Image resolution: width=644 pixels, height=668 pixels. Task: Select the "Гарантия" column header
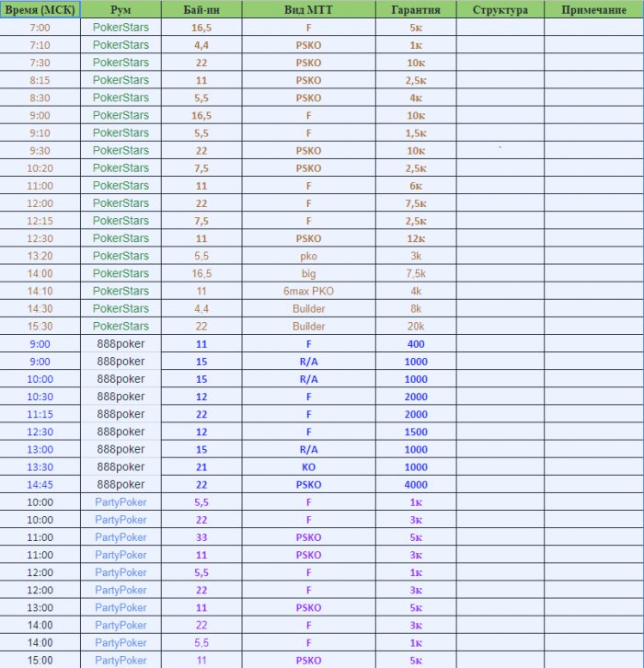[416, 9]
